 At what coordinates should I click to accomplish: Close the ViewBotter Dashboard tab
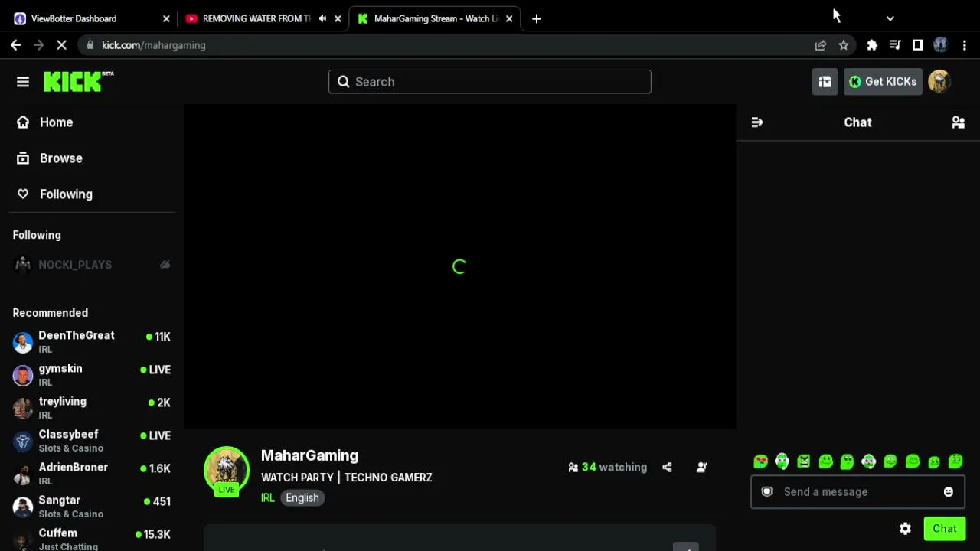pyautogui.click(x=166, y=18)
